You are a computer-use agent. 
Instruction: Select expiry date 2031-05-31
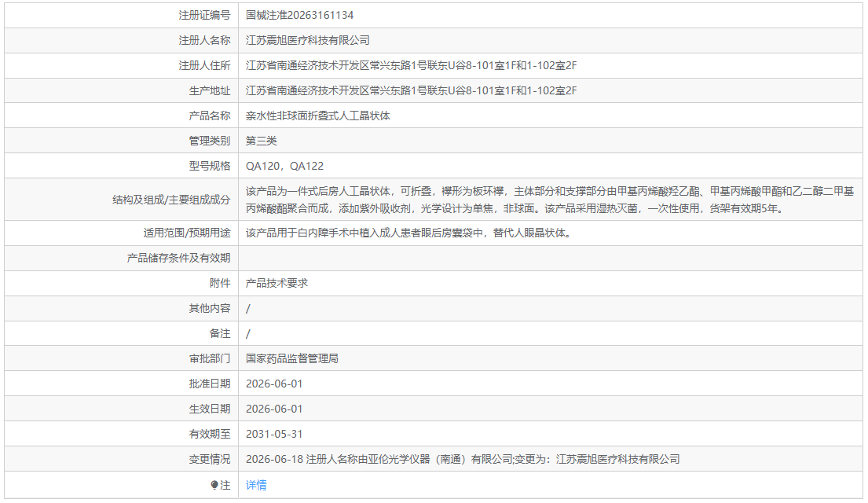tap(274, 435)
